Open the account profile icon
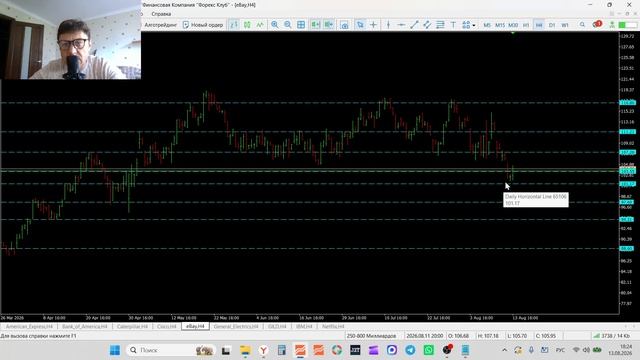The height and width of the screenshot is (360, 640). pos(612,25)
